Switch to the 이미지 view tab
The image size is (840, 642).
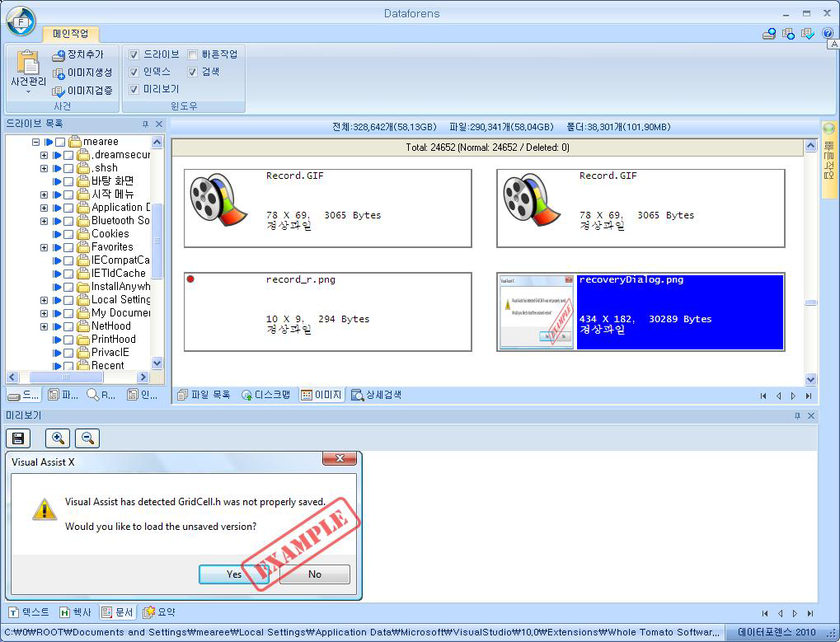coord(321,395)
